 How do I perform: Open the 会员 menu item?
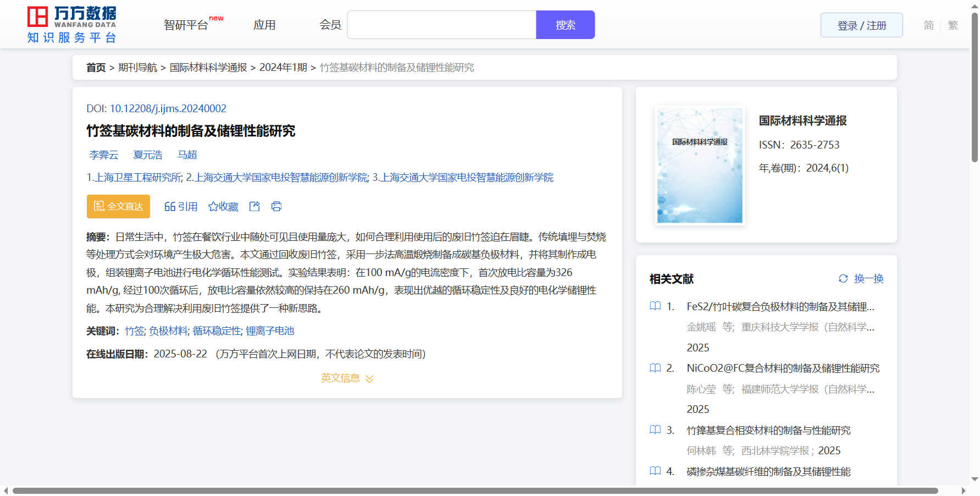point(330,25)
